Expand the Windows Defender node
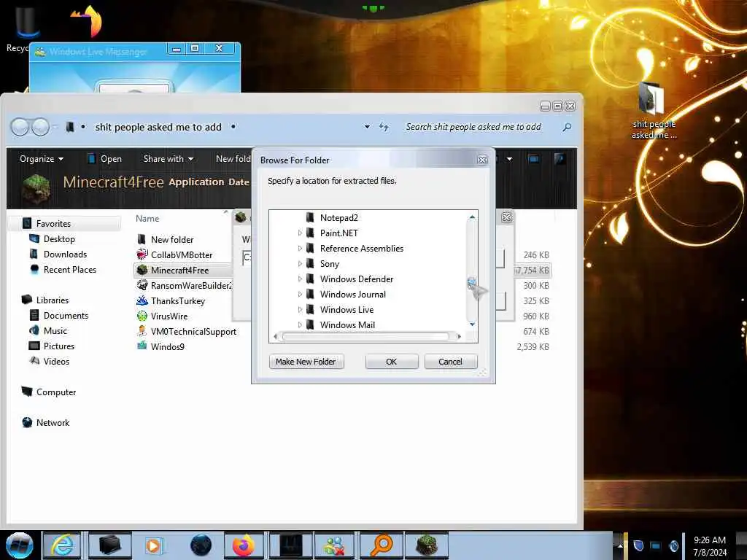This screenshot has height=560, width=747. (x=300, y=279)
